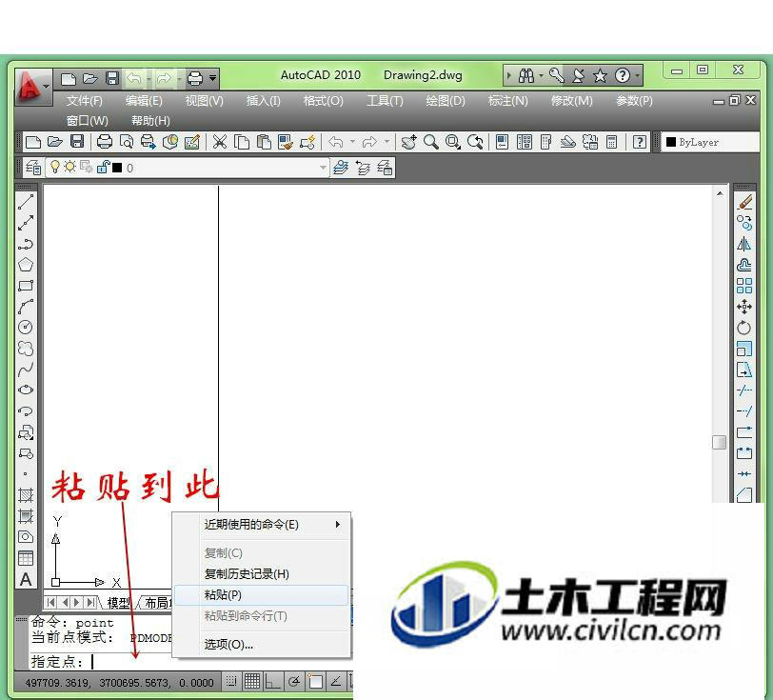Select the Rotate tool
The width and height of the screenshot is (773, 700).
(x=744, y=328)
